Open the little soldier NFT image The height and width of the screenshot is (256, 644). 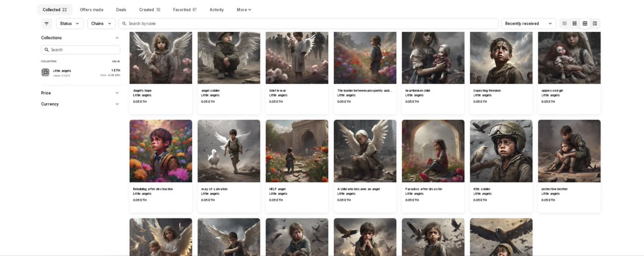tap(501, 151)
